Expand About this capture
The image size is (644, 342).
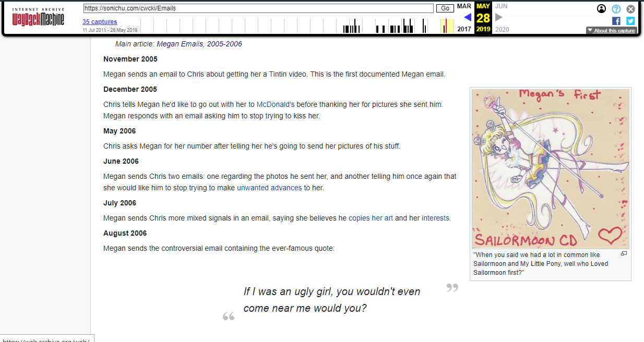tap(611, 30)
